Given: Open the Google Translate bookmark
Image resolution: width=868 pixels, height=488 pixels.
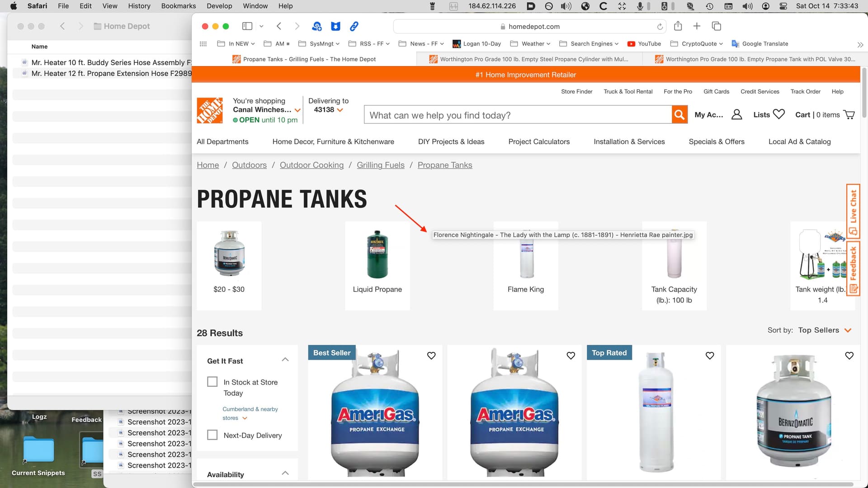Looking at the screenshot, I should tap(759, 44).
